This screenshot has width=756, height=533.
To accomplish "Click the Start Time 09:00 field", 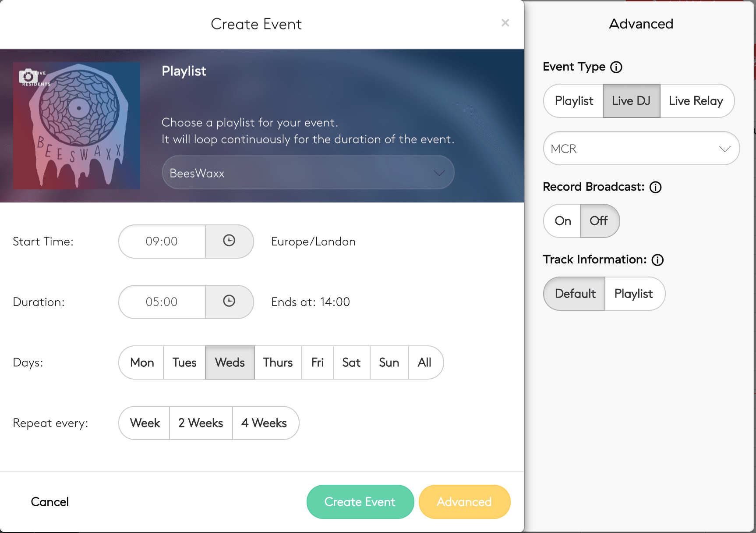I will (x=162, y=242).
